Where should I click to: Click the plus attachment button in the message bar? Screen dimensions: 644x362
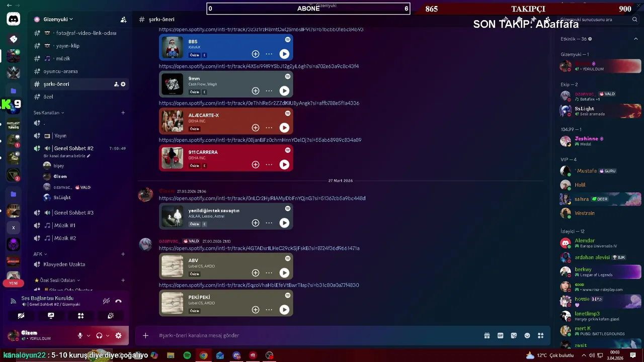pos(145,335)
